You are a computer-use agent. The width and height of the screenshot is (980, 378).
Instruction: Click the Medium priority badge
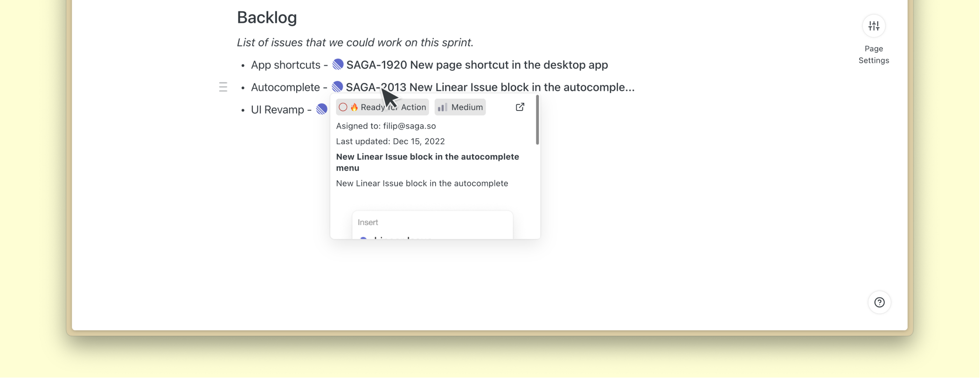pyautogui.click(x=460, y=107)
